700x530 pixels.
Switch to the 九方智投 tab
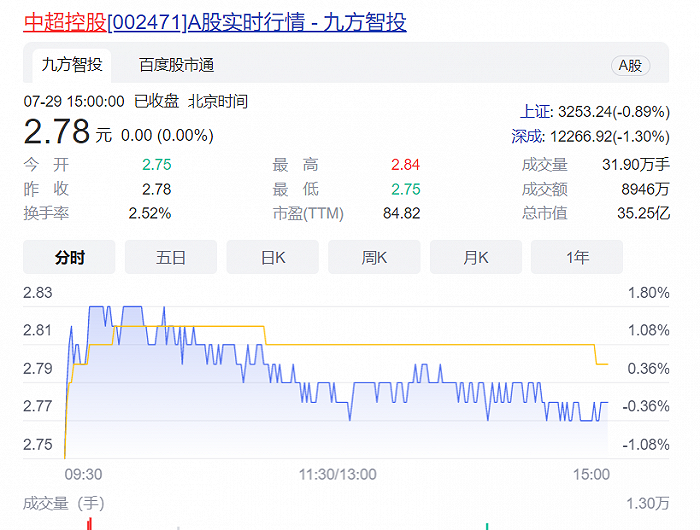pyautogui.click(x=72, y=65)
